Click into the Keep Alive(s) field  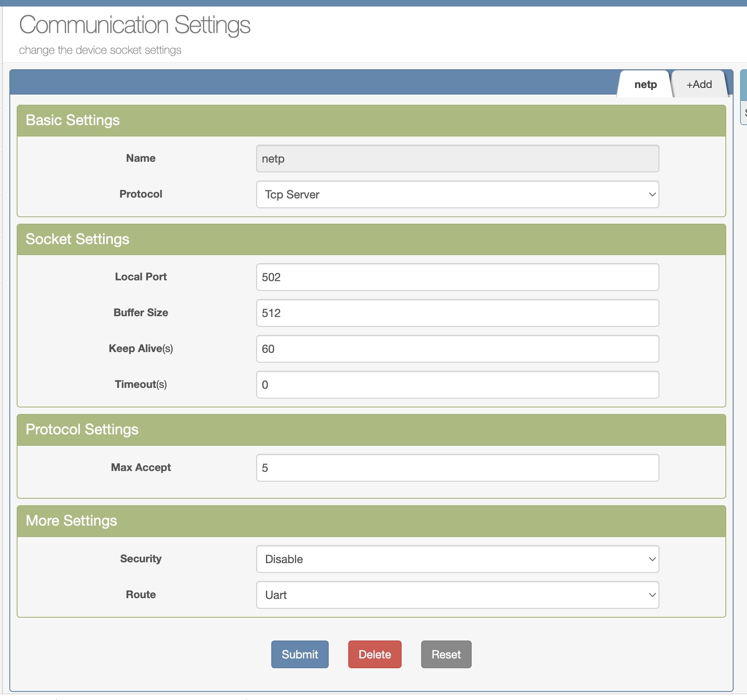[x=457, y=349]
